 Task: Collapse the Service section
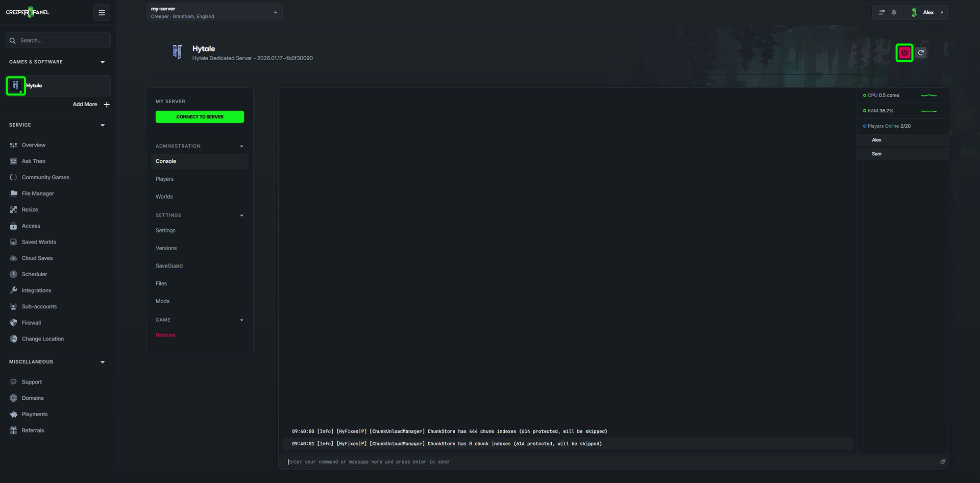[x=103, y=125]
